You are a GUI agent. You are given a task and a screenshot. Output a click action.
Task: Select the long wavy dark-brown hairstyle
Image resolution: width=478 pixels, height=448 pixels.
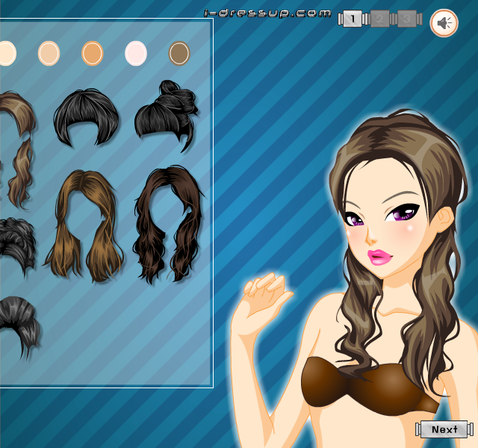[x=169, y=225]
